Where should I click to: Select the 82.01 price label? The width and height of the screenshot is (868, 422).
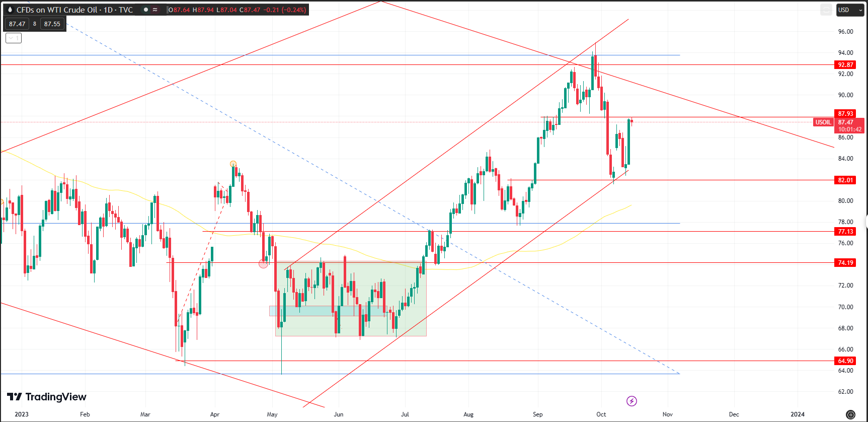pos(845,180)
